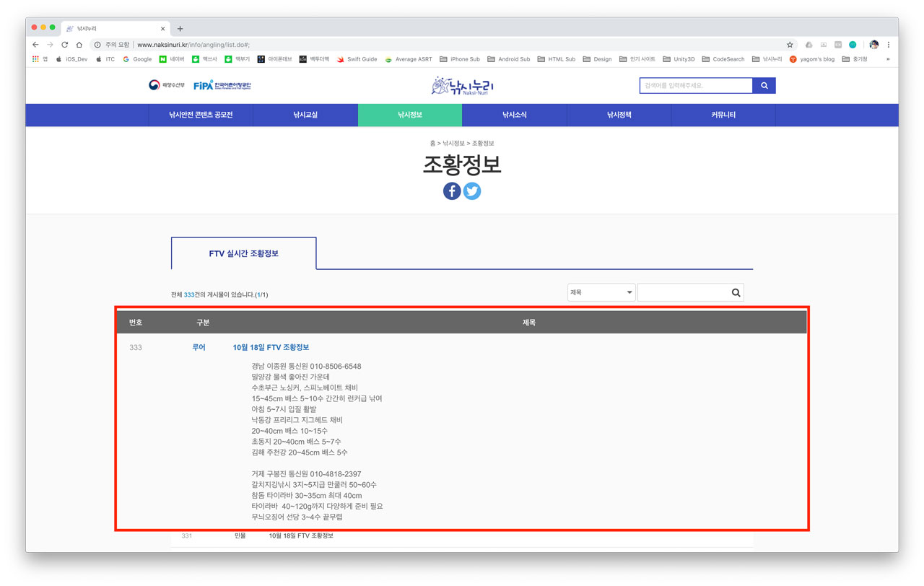Click the Naksi-Nuri site logo

pos(463,86)
